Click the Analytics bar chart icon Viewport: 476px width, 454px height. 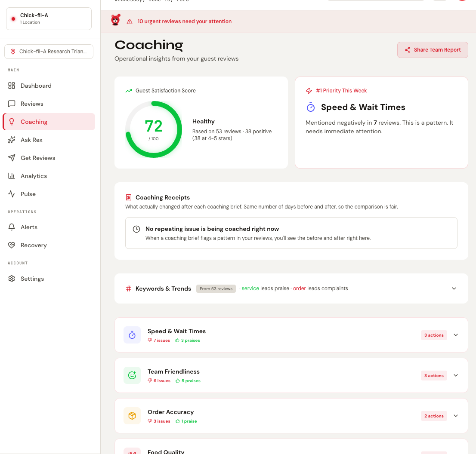pos(12,176)
